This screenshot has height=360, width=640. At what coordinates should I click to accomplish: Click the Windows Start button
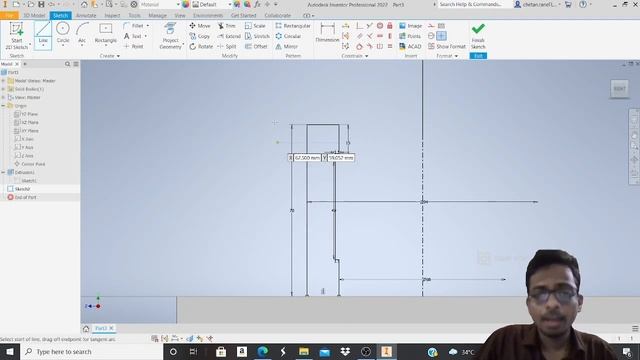tap(9, 351)
